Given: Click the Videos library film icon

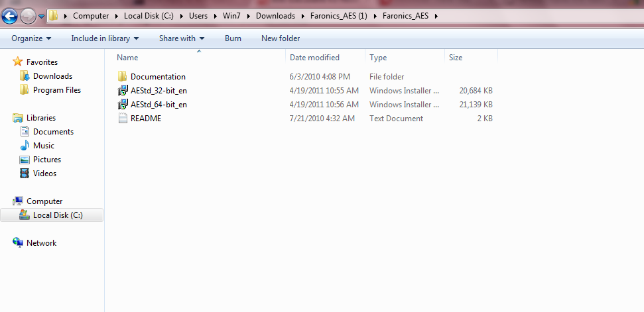Looking at the screenshot, I should [x=25, y=174].
